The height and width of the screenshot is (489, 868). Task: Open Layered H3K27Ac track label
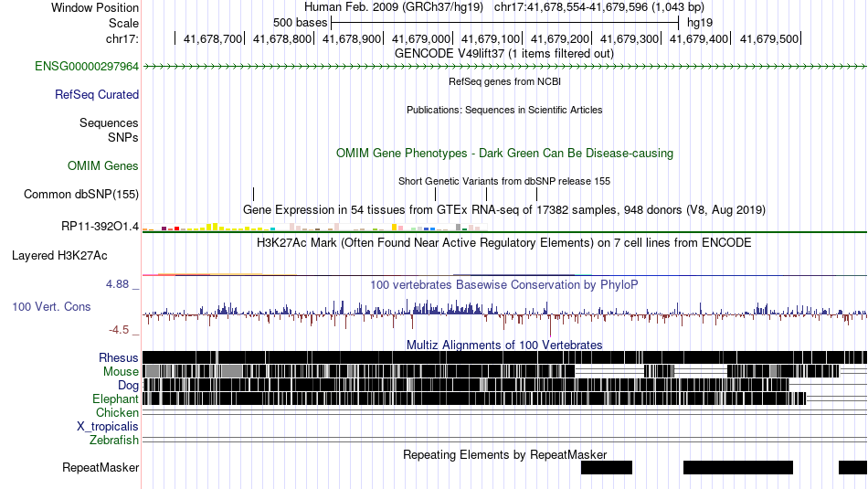pos(59,255)
